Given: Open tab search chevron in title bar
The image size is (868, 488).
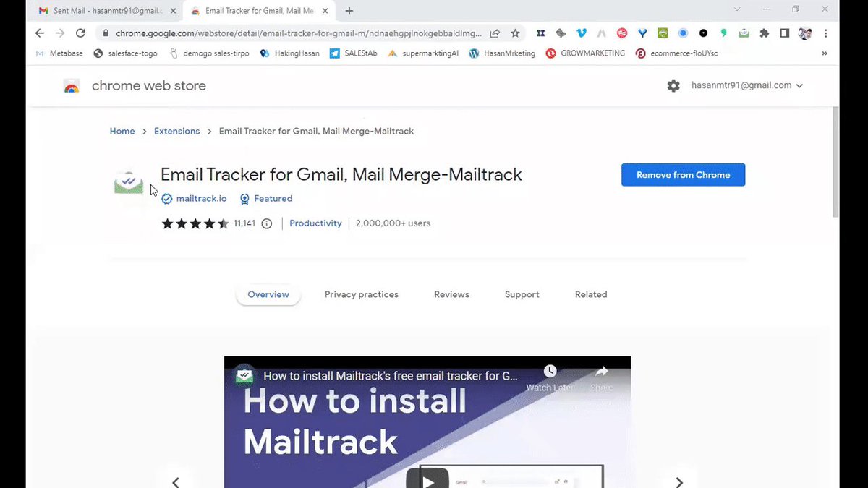Looking at the screenshot, I should click(x=737, y=10).
